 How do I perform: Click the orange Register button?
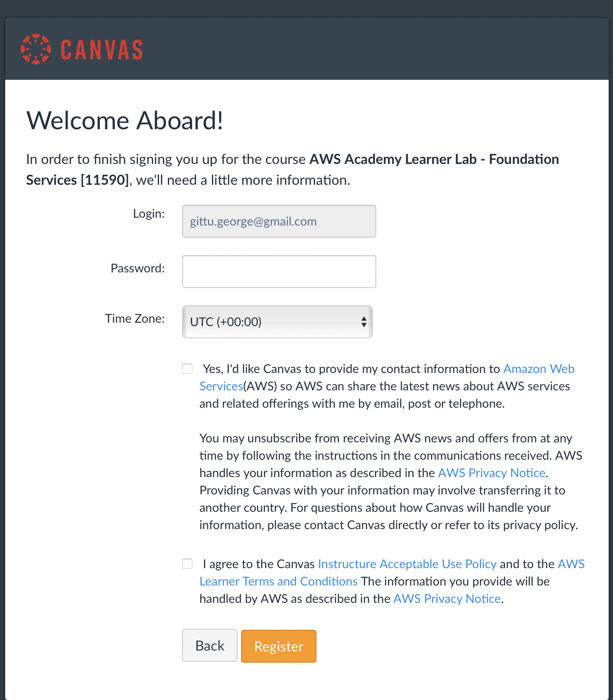(x=279, y=646)
